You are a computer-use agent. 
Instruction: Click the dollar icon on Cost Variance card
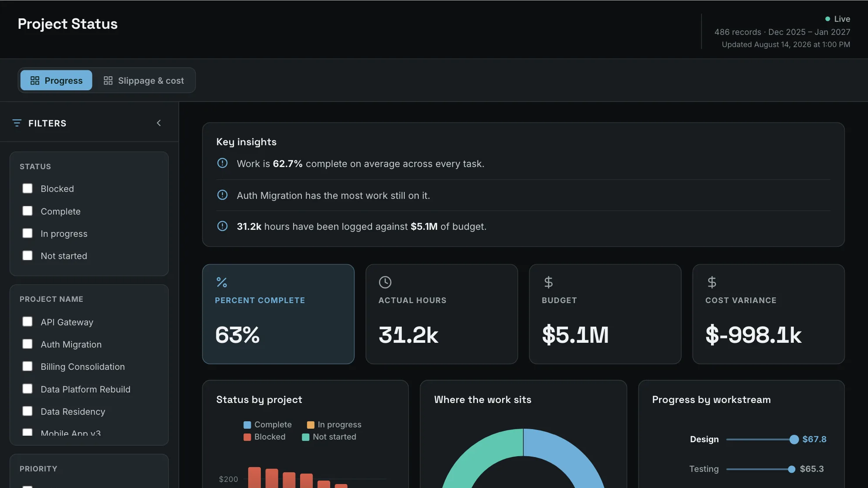point(712,282)
